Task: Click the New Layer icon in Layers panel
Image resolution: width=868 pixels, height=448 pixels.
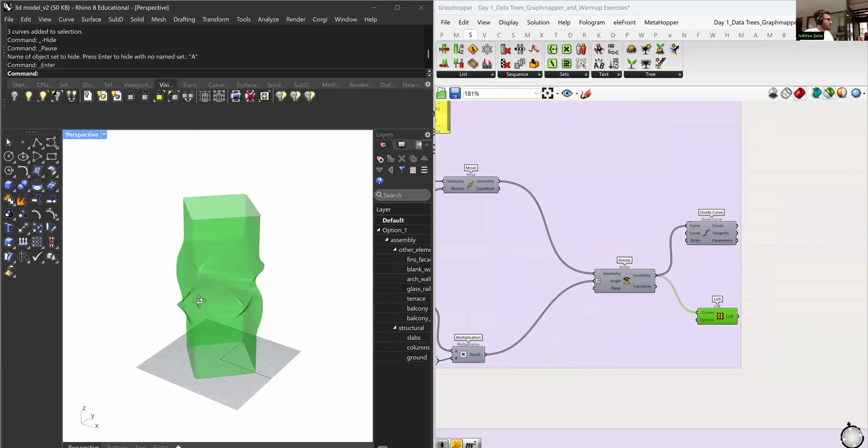Action: [x=380, y=158]
